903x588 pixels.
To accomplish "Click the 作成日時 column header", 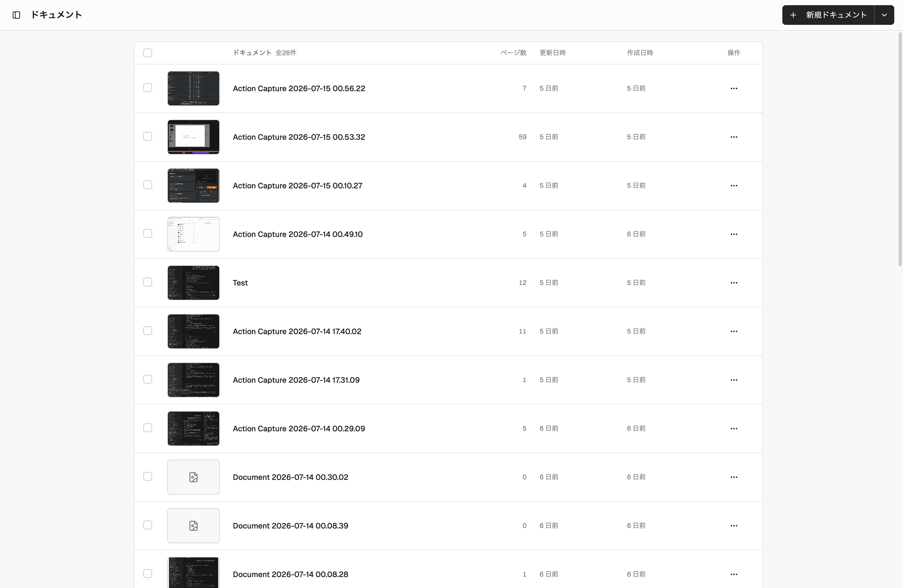I will pyautogui.click(x=640, y=53).
